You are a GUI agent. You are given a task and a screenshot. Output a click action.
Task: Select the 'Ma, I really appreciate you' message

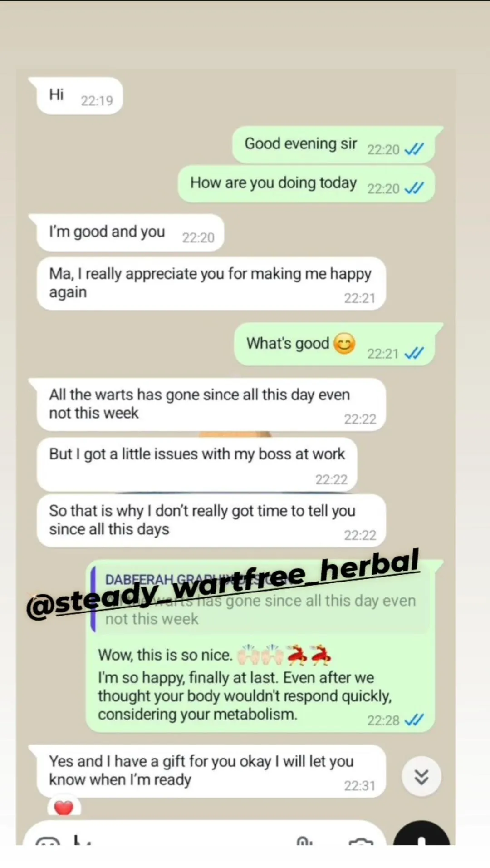tap(211, 284)
